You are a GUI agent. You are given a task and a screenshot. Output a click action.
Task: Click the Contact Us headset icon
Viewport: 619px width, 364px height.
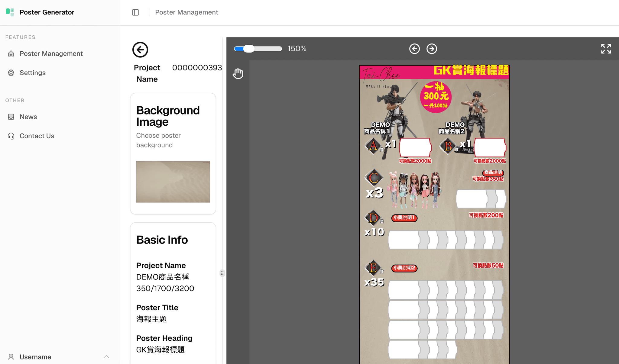11,136
